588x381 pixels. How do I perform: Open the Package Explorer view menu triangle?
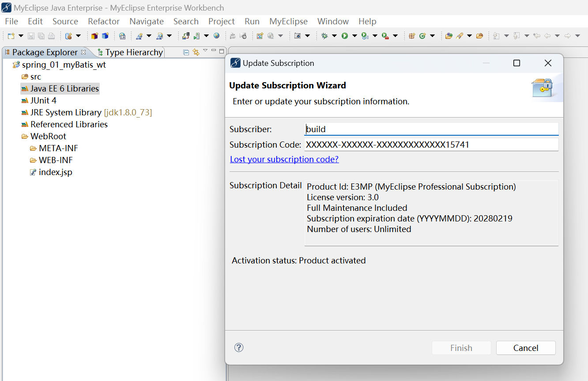click(205, 51)
